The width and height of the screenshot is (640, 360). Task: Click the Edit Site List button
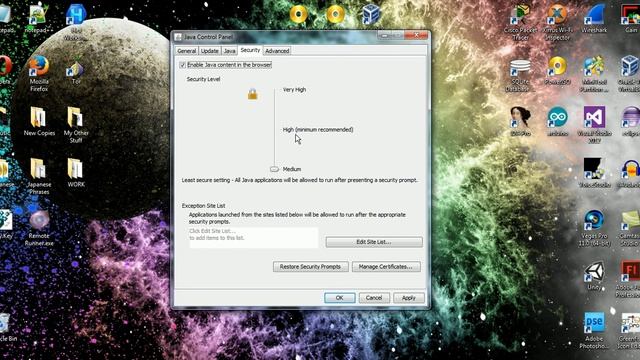(x=374, y=242)
